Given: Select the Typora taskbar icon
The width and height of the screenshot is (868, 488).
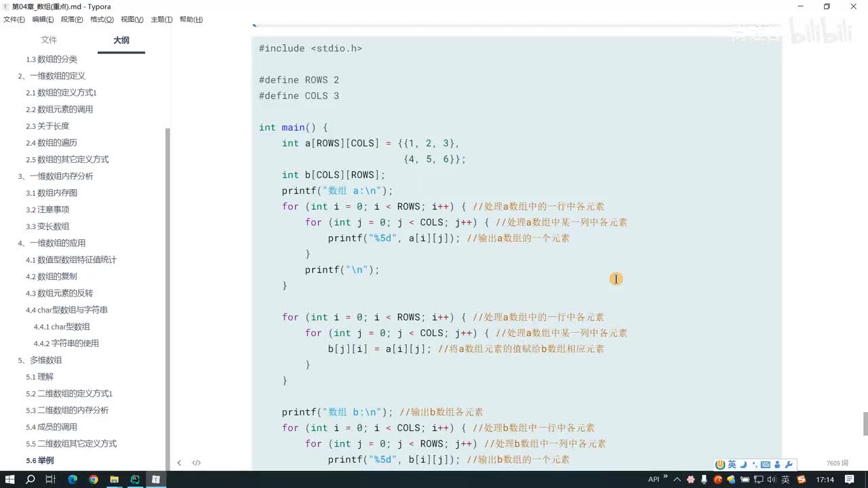Looking at the screenshot, I should pyautogui.click(x=155, y=479).
